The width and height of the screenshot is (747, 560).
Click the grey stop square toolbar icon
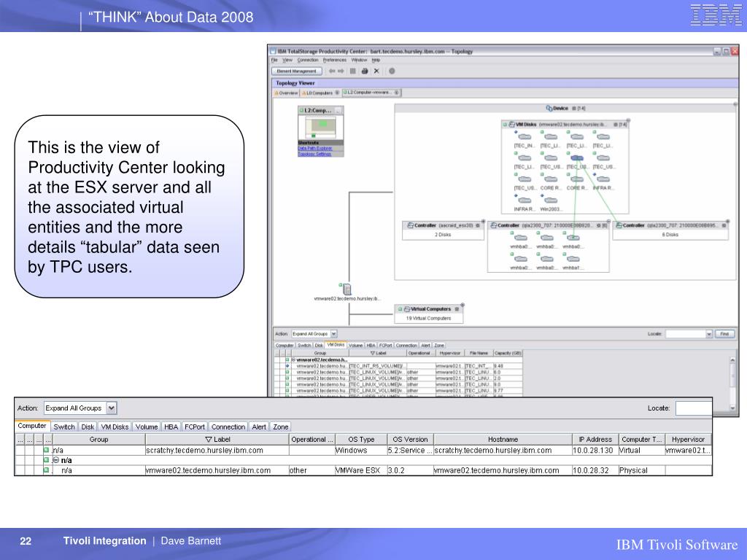tap(353, 71)
